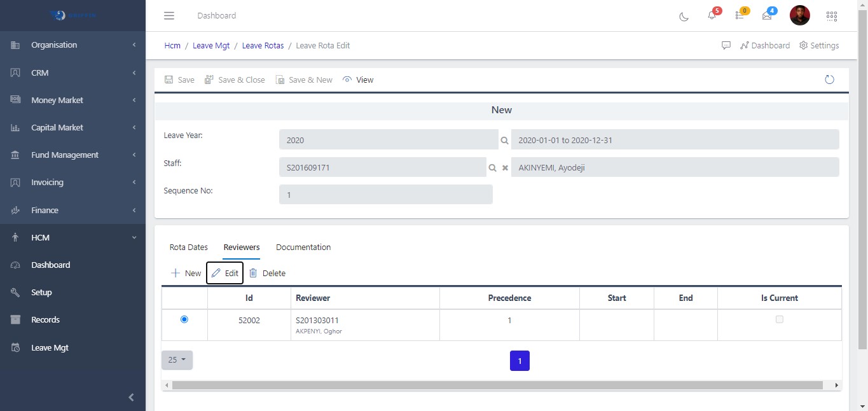This screenshot has width=868, height=411.
Task: Search for a Leave Year using the magnifier icon
Action: [x=504, y=139]
